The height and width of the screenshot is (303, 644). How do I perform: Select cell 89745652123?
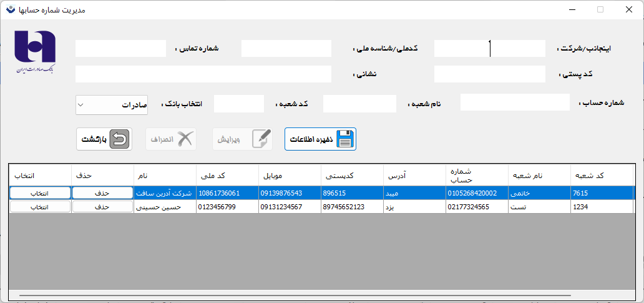click(353, 207)
